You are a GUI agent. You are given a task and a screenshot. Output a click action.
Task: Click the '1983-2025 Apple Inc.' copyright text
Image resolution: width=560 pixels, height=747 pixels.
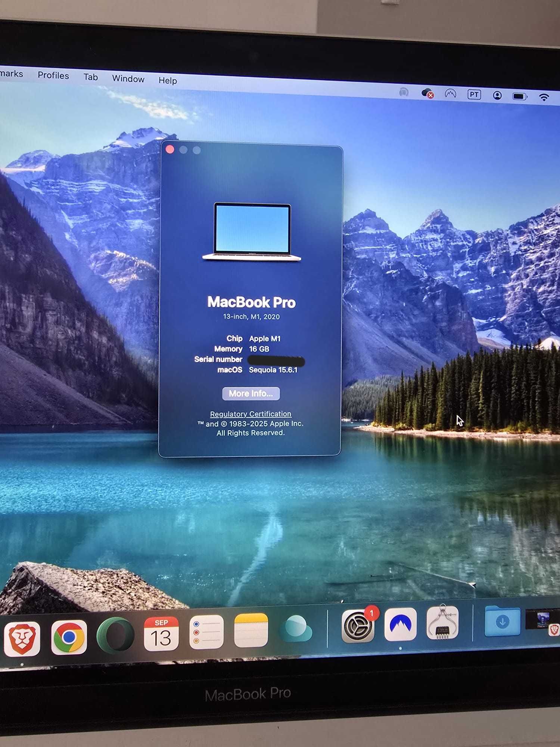click(266, 424)
